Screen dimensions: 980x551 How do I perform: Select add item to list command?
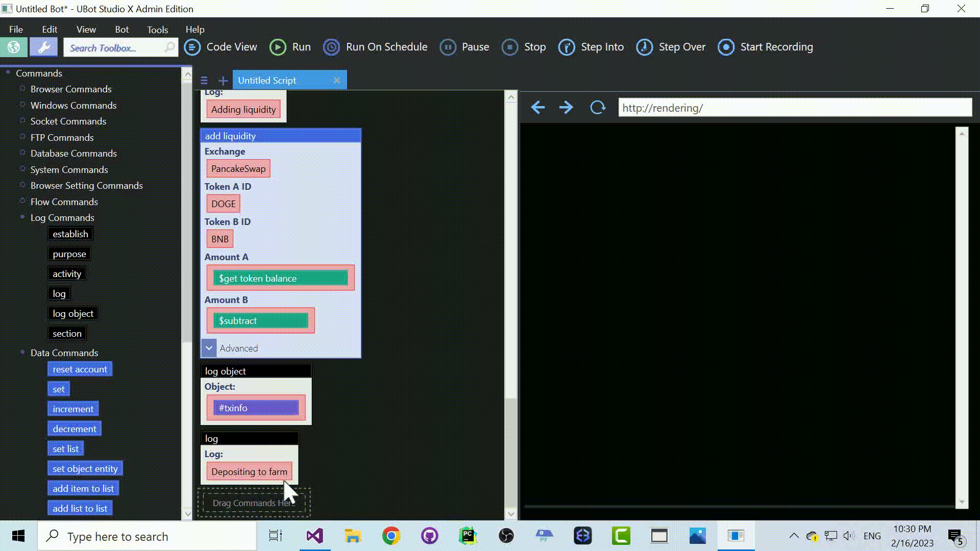(x=83, y=489)
